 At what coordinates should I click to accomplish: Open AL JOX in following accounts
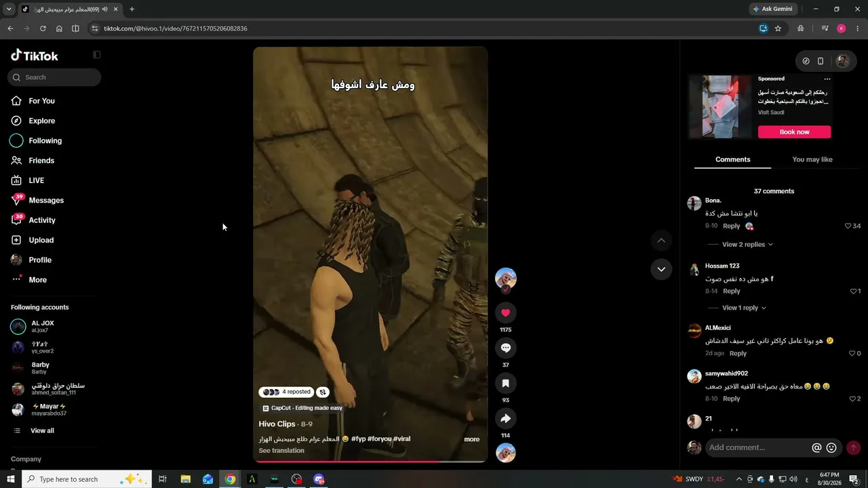[42, 326]
